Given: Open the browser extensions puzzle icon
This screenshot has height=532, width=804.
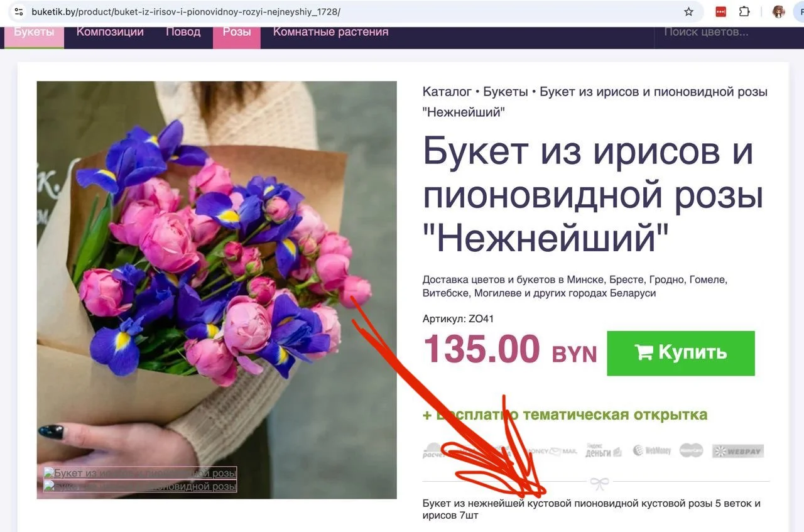Looking at the screenshot, I should coord(744,12).
